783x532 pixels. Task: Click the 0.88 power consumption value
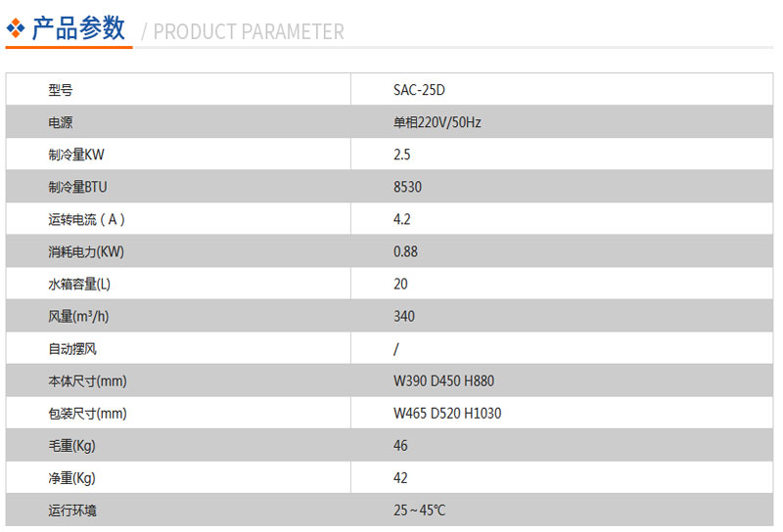[405, 251]
